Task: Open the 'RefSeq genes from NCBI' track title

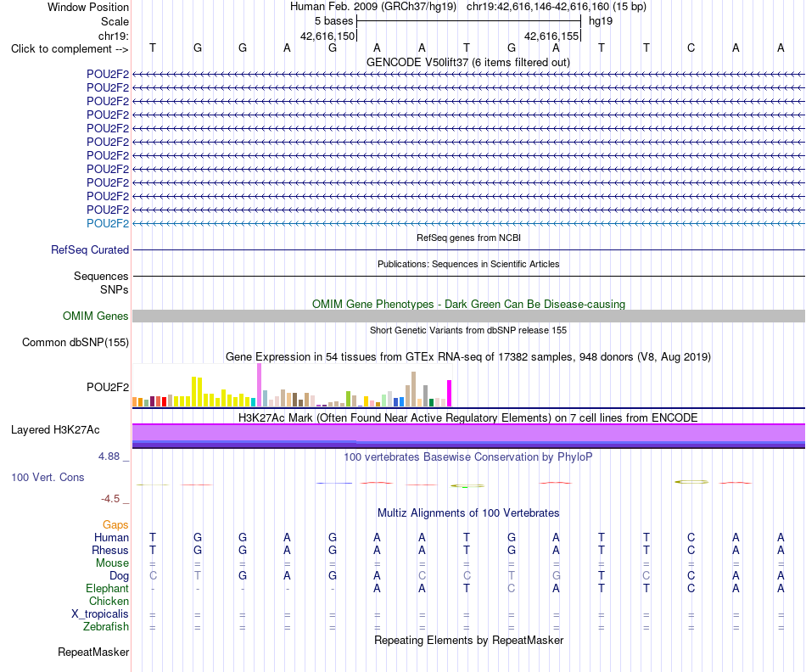Action: 468,238
